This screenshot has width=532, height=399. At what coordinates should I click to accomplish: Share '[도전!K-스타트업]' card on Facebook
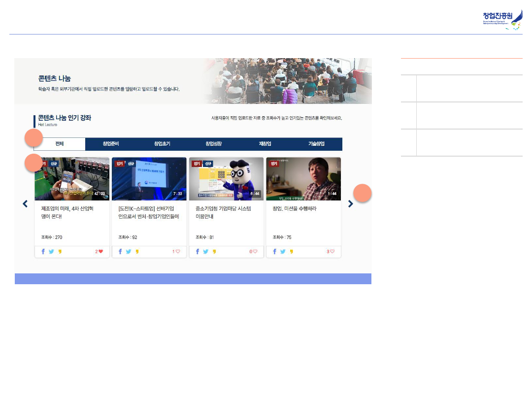coord(120,251)
